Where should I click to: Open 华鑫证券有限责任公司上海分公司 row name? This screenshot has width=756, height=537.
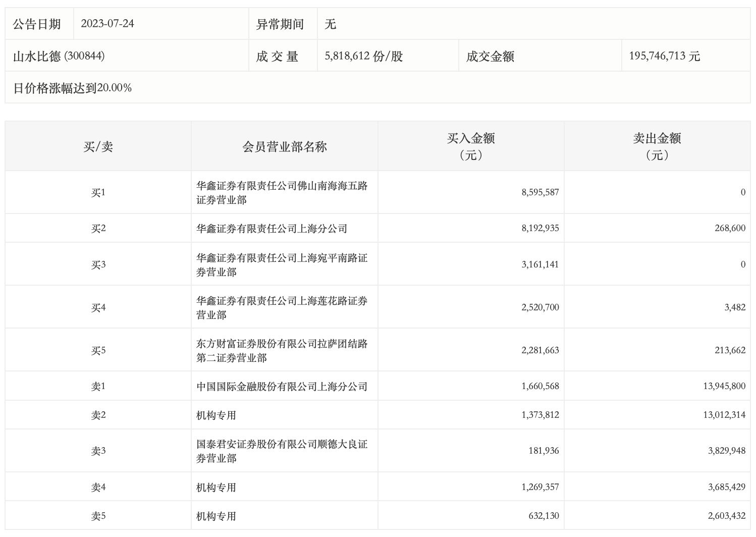[272, 229]
